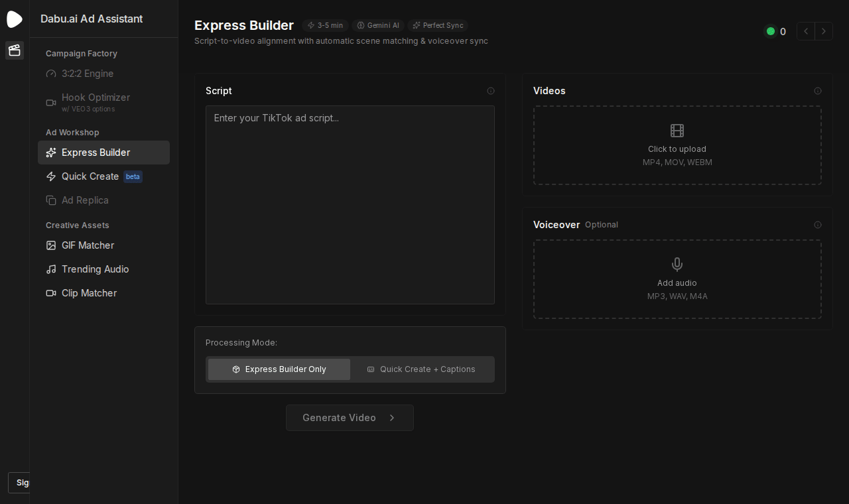849x504 pixels.
Task: Go to previous with left chevron
Action: tap(806, 31)
